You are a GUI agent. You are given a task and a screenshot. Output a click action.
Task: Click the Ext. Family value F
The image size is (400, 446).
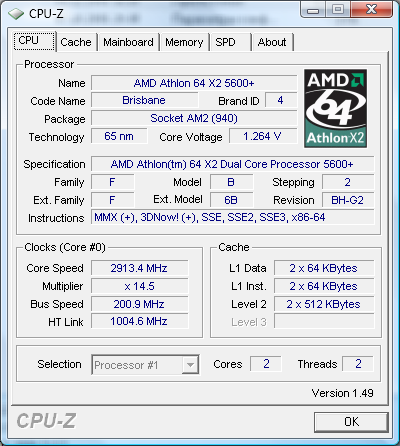(x=113, y=200)
